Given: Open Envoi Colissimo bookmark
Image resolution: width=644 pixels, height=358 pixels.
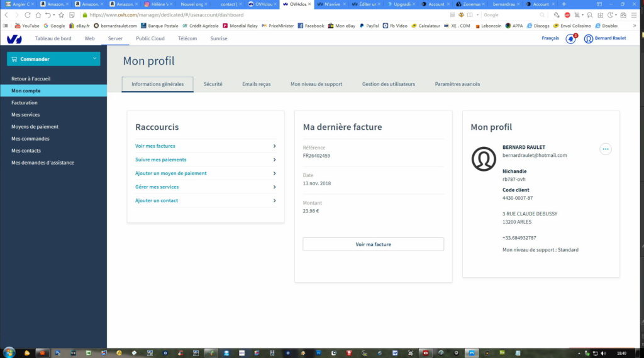Looking at the screenshot, I should coord(572,25).
